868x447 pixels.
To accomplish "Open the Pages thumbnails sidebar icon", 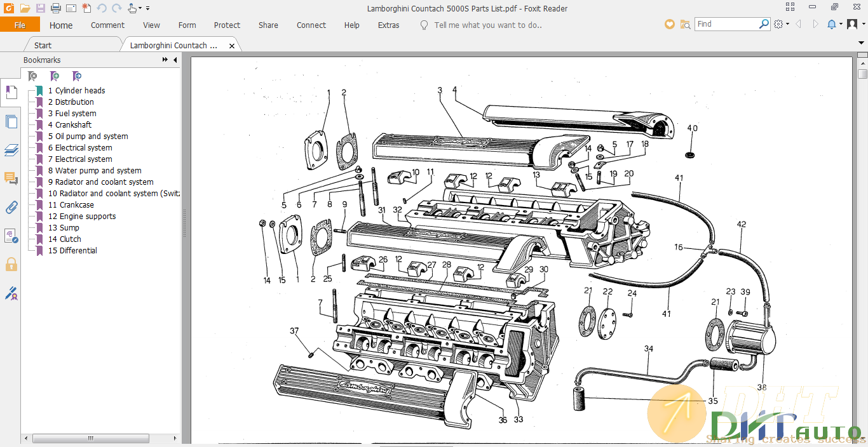I will click(x=11, y=121).
